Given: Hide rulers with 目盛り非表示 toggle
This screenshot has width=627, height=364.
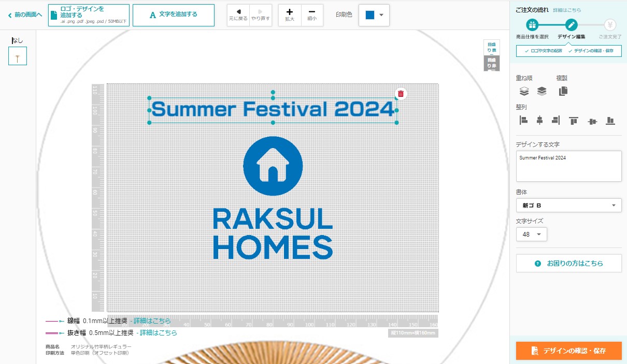Looking at the screenshot, I should pyautogui.click(x=491, y=63).
